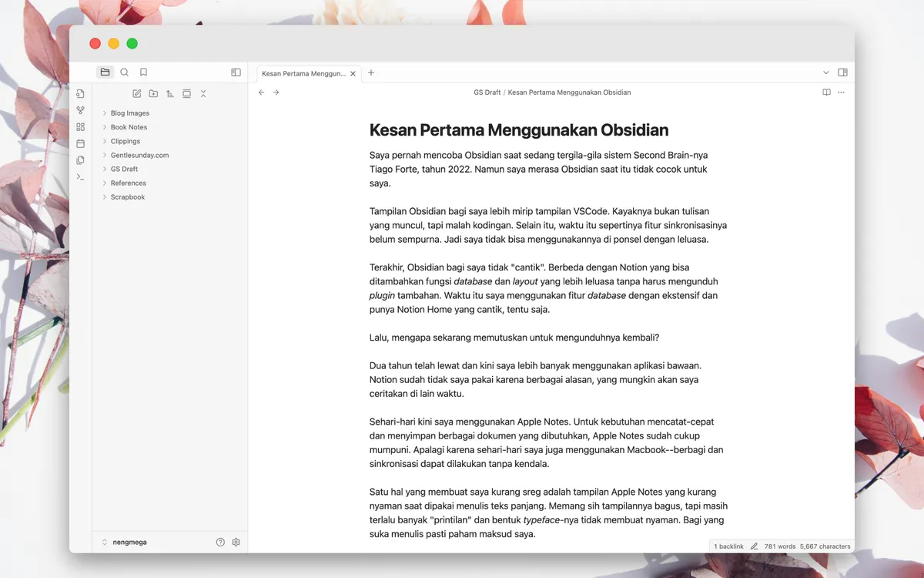
Task: Open command palette terminal icon
Action: [80, 176]
